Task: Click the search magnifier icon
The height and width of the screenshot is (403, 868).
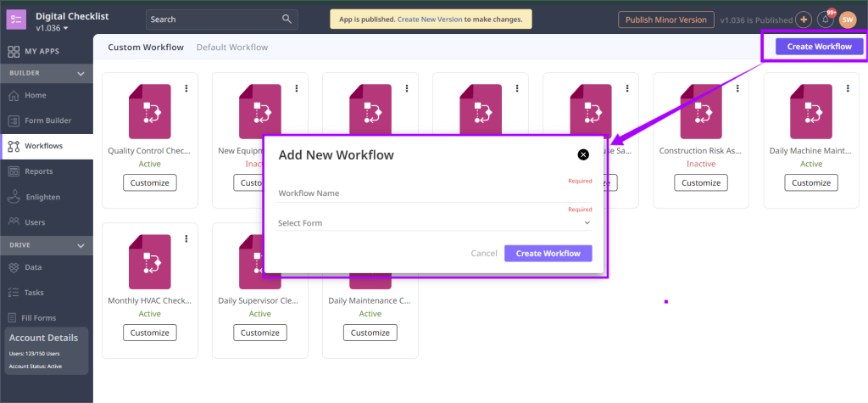Action: 287,20
